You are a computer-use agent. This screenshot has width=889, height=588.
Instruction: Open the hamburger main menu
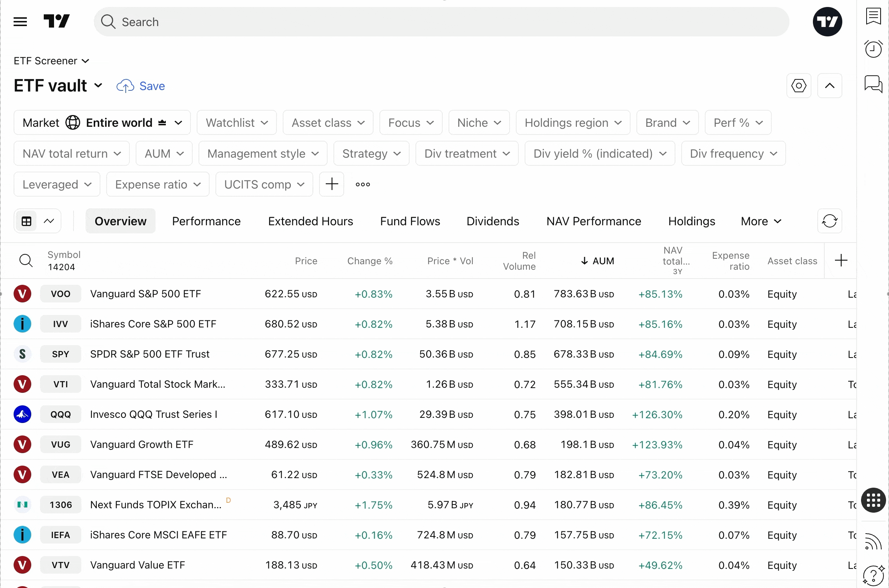click(20, 22)
